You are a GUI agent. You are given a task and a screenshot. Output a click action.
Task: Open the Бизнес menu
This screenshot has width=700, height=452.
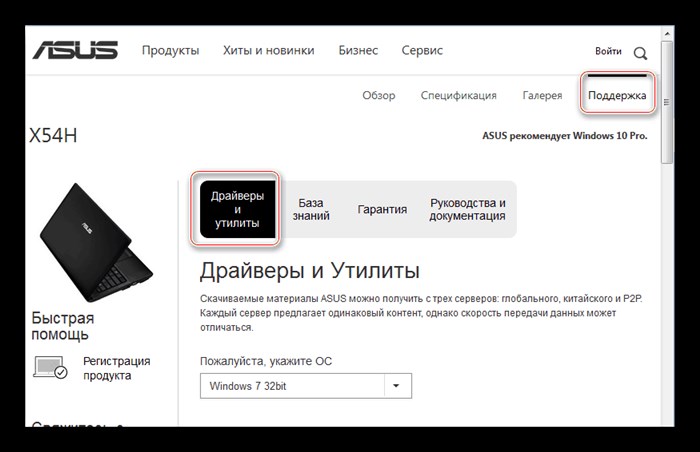(358, 50)
